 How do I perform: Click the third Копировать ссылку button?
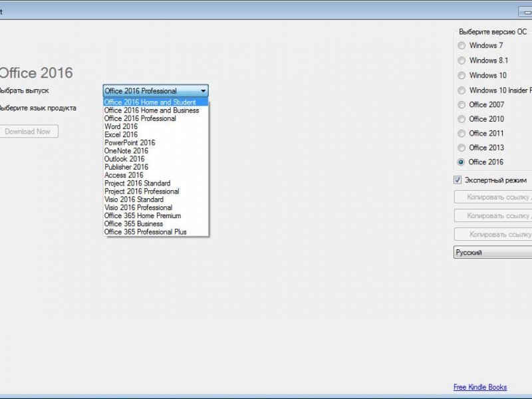click(493, 234)
